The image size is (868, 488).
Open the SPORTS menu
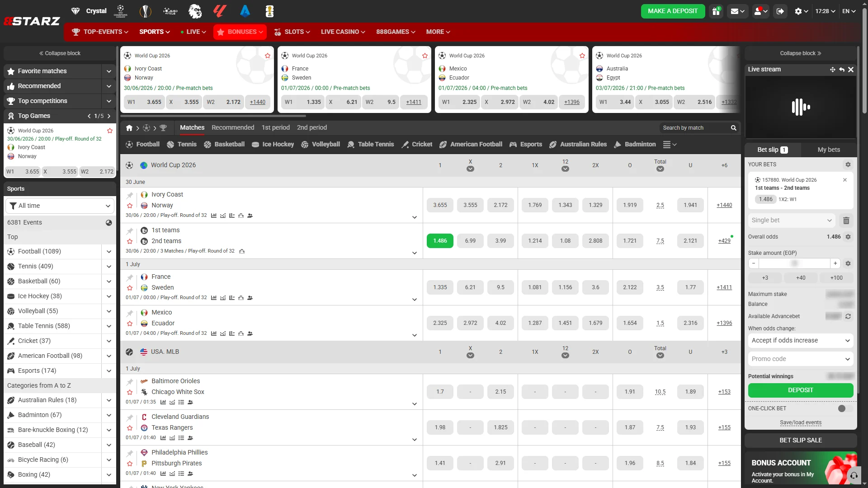[x=155, y=32]
